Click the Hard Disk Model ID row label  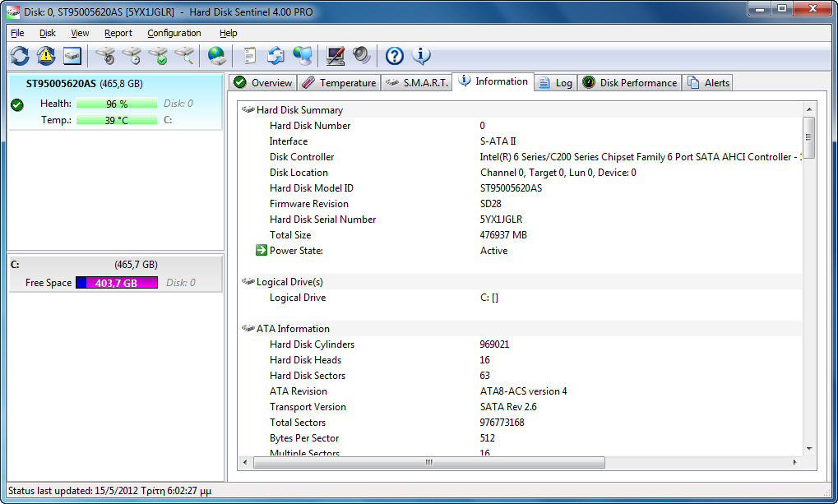coord(312,188)
